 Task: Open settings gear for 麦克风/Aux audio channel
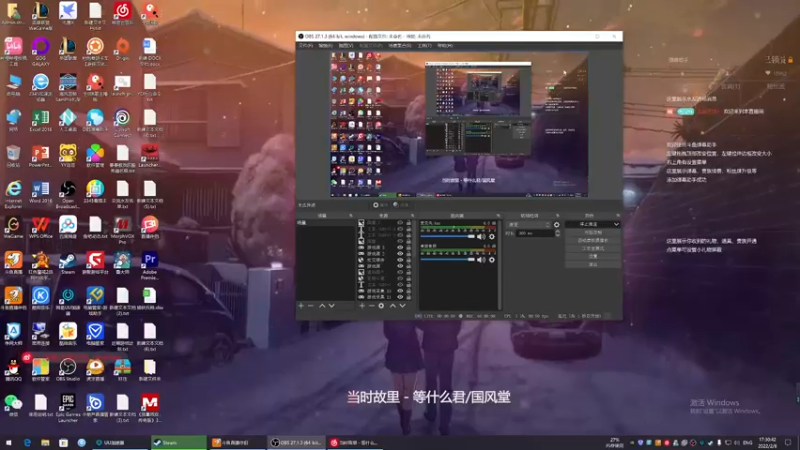(x=492, y=237)
